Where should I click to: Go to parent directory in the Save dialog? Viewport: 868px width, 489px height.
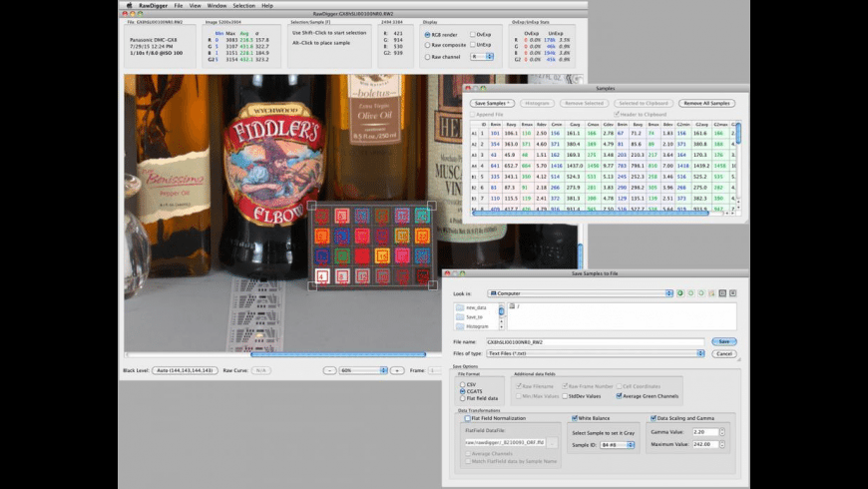click(701, 293)
